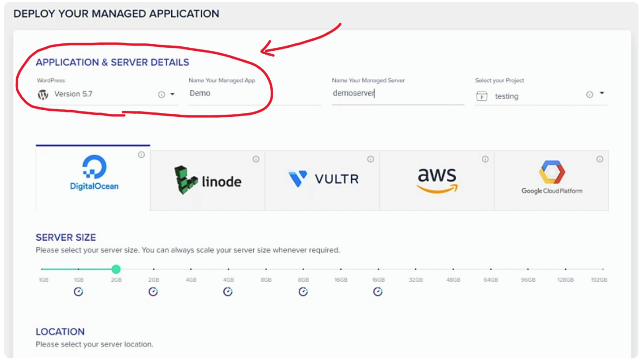This screenshot has width=642, height=364.
Task: Switch to the VULTR provider tab
Action: tap(322, 180)
